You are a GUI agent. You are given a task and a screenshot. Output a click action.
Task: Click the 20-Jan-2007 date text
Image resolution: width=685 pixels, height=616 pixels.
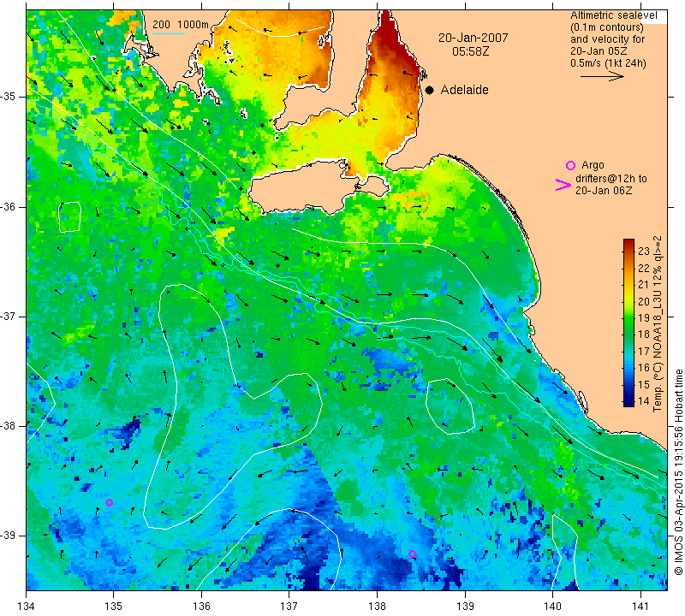(474, 38)
